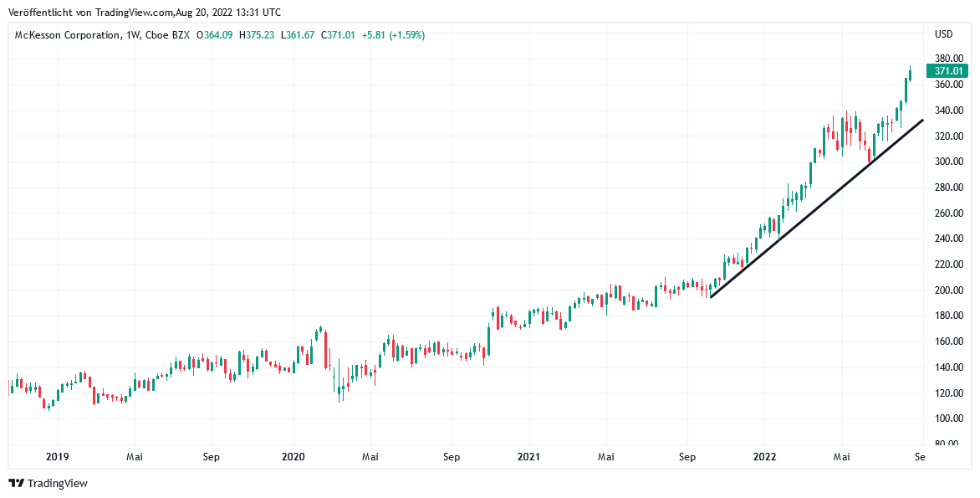Click the 220.00 price axis label
This screenshot has height=498, width=980.
(948, 264)
